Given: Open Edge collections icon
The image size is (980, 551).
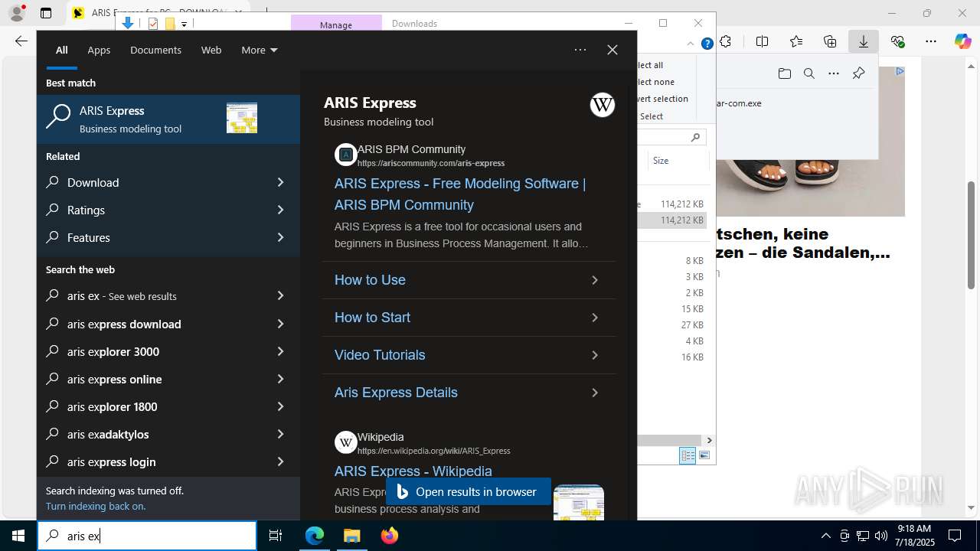Looking at the screenshot, I should click(x=830, y=41).
